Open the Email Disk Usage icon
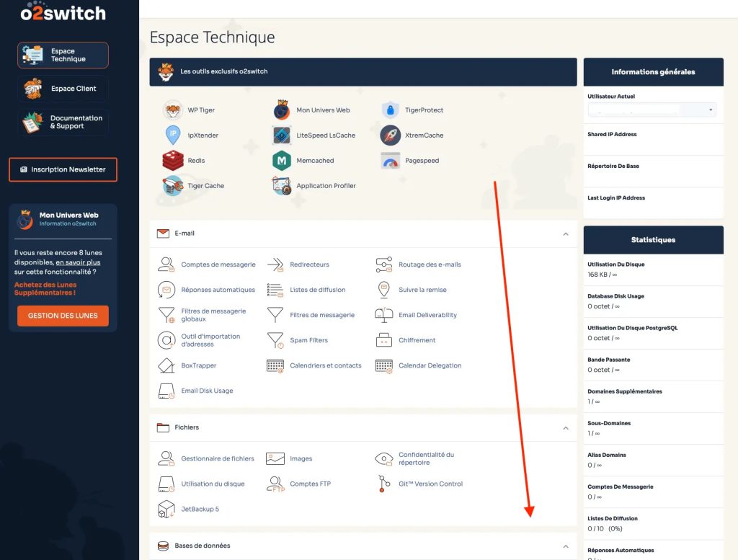This screenshot has width=738, height=560. (x=166, y=391)
